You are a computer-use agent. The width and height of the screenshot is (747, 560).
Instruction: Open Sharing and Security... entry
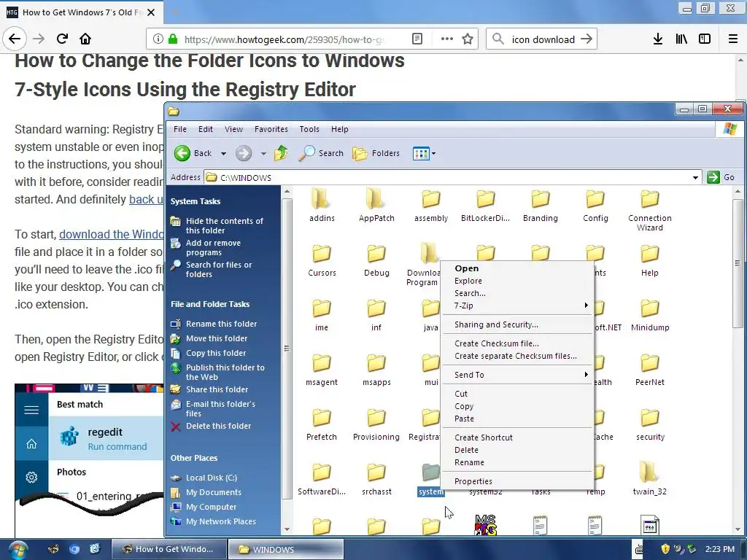517,324
